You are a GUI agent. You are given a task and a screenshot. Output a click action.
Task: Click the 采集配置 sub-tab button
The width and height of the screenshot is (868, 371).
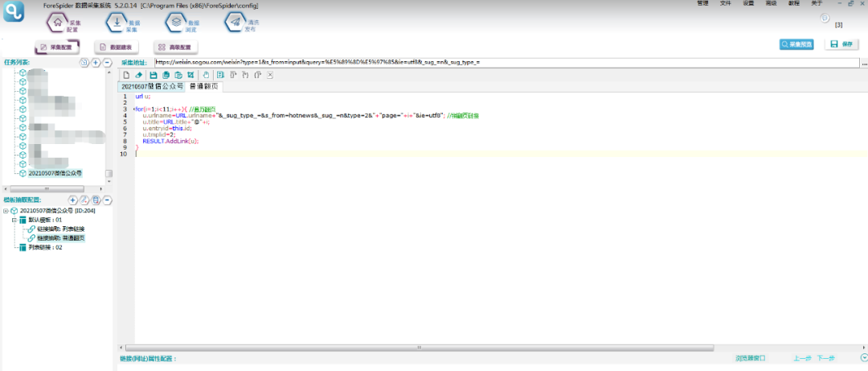pyautogui.click(x=57, y=47)
